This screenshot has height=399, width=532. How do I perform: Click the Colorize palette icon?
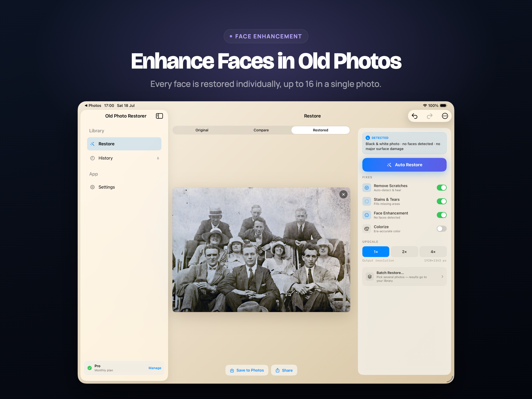point(366,229)
